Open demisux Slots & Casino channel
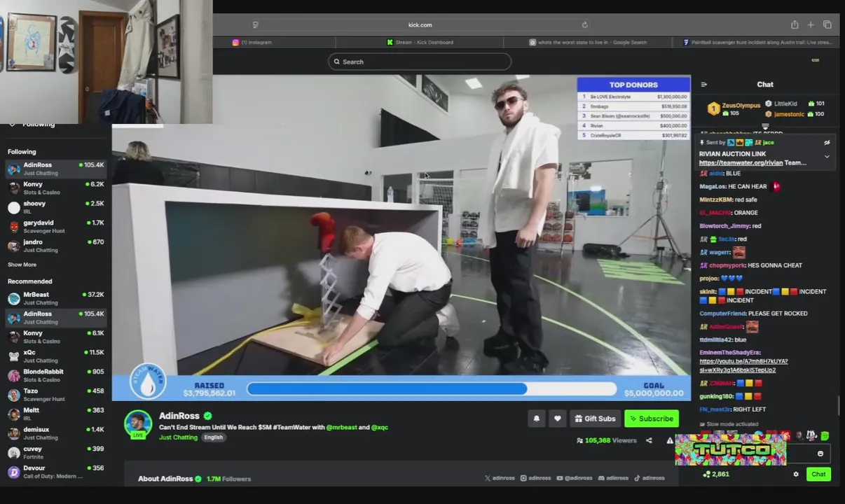Screen dimensions: 845x504 (x=56, y=433)
